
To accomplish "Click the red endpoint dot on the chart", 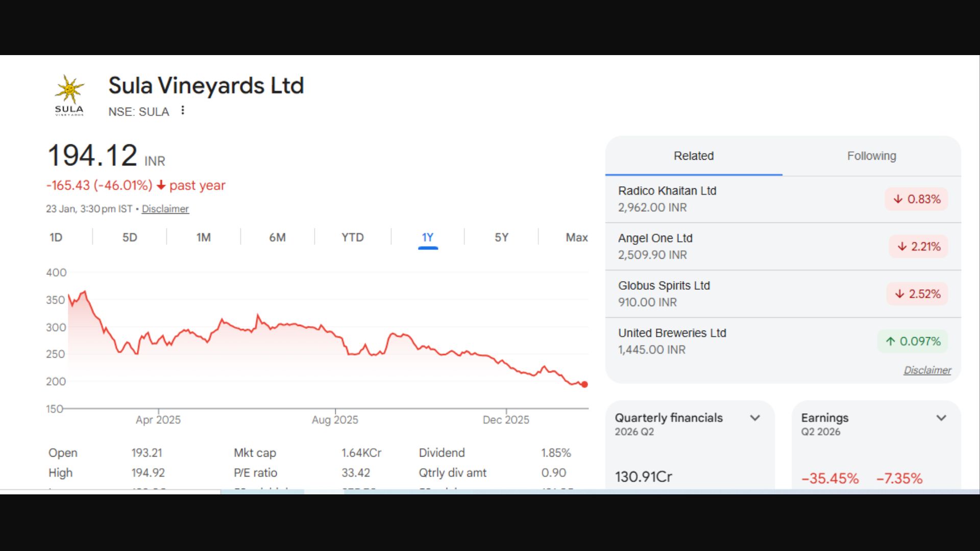I will 584,385.
